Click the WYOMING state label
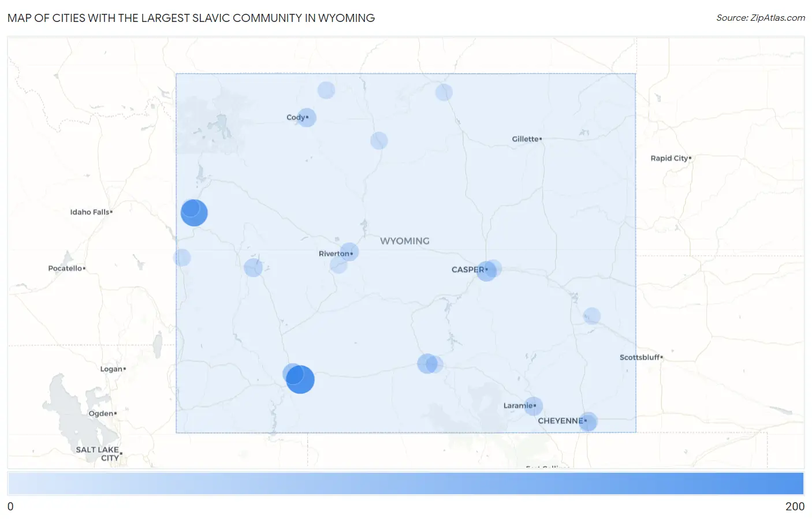The height and width of the screenshot is (519, 812). pyautogui.click(x=405, y=241)
